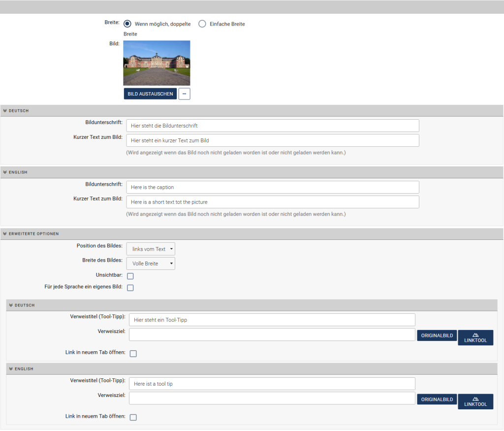Open the 'Breite des Bildes' dropdown
Image resolution: width=504 pixels, height=431 pixels.
(x=151, y=264)
